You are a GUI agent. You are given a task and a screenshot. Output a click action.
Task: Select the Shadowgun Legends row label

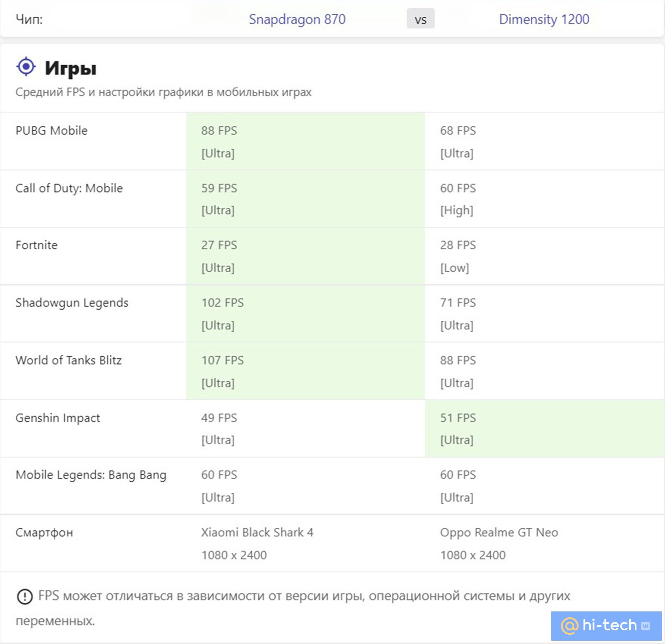coord(72,303)
